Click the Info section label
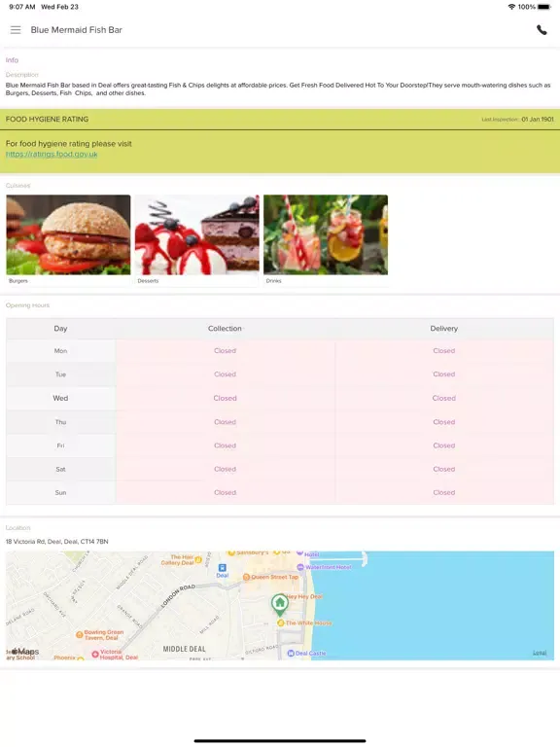This screenshot has height=747, width=560. coord(12,60)
